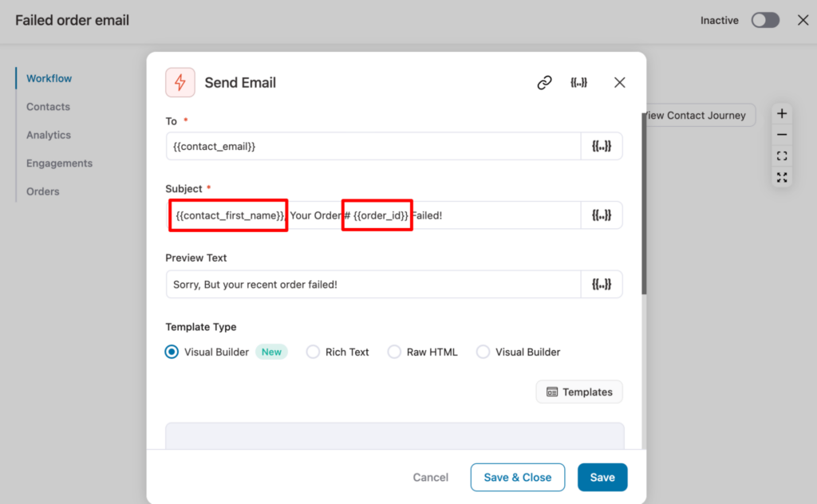This screenshot has width=817, height=504.
Task: Switch to the Analytics sidebar tab
Action: [x=49, y=135]
